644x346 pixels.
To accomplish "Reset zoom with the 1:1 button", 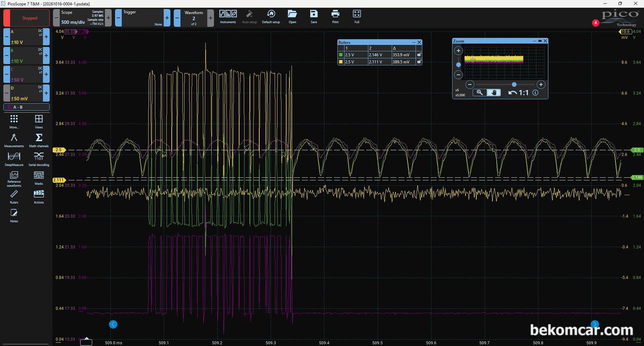I will (x=519, y=92).
